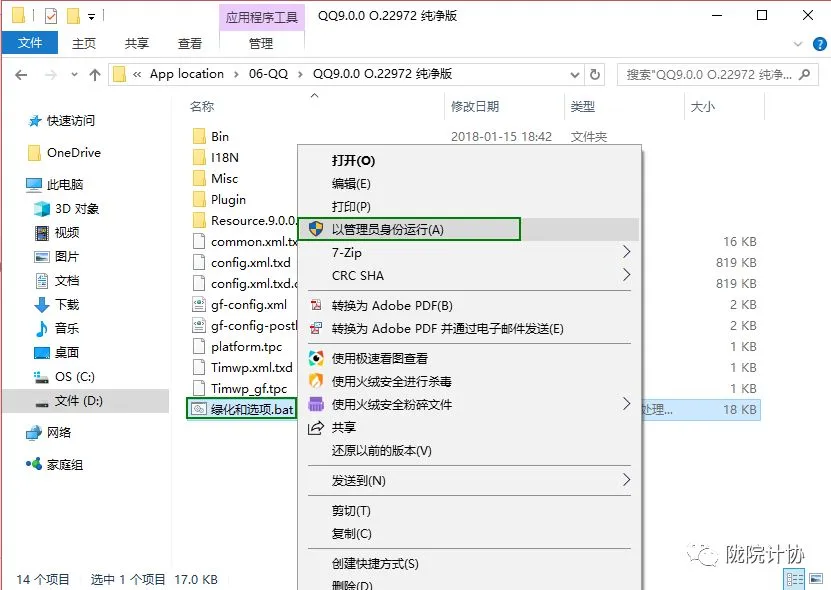Click the properties quick access icon

point(51,16)
